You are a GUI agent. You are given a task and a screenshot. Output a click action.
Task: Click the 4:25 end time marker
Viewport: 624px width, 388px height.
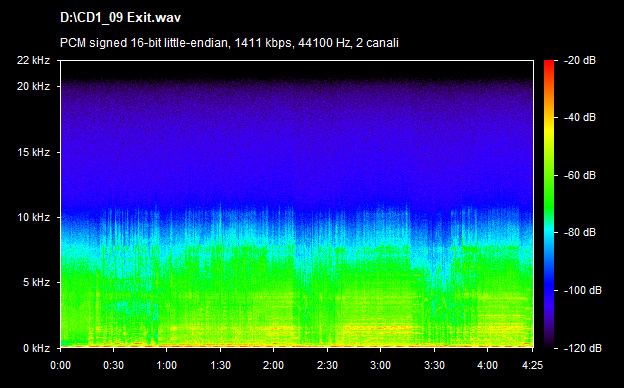532,365
